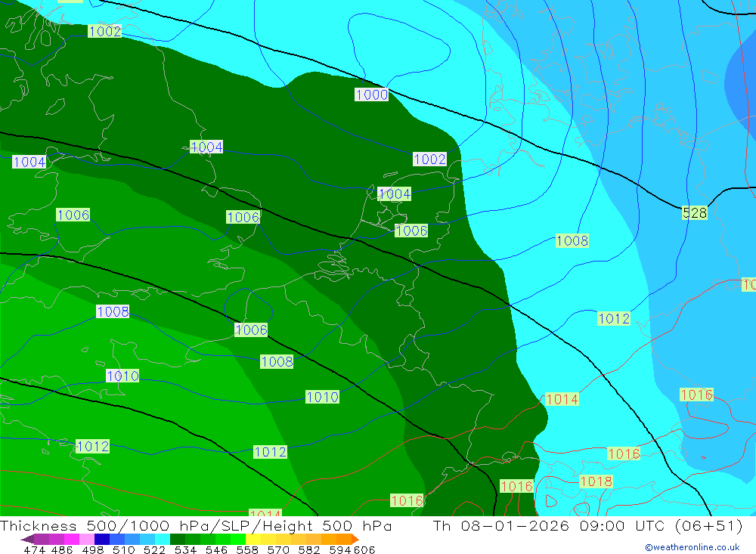Image resolution: width=756 pixels, height=554 pixels.
Task: Pick the first yellow legend swatch above 570
Action: pos(253,539)
